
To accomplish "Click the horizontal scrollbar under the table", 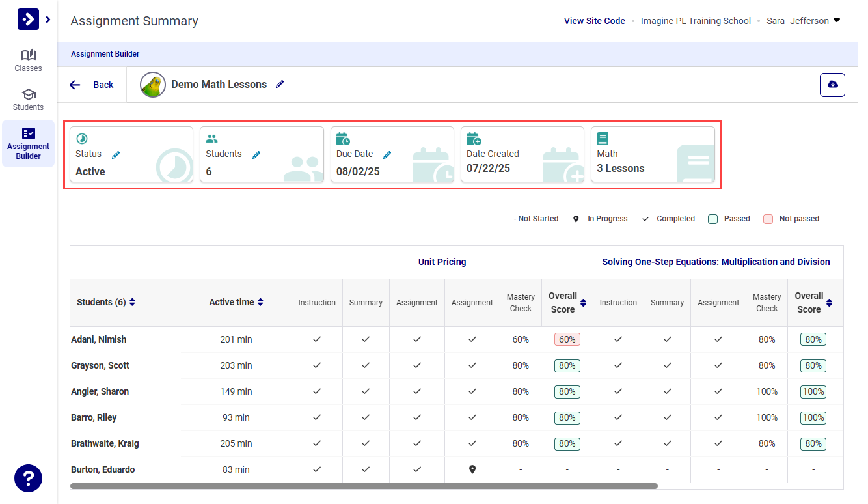I will tap(364, 486).
